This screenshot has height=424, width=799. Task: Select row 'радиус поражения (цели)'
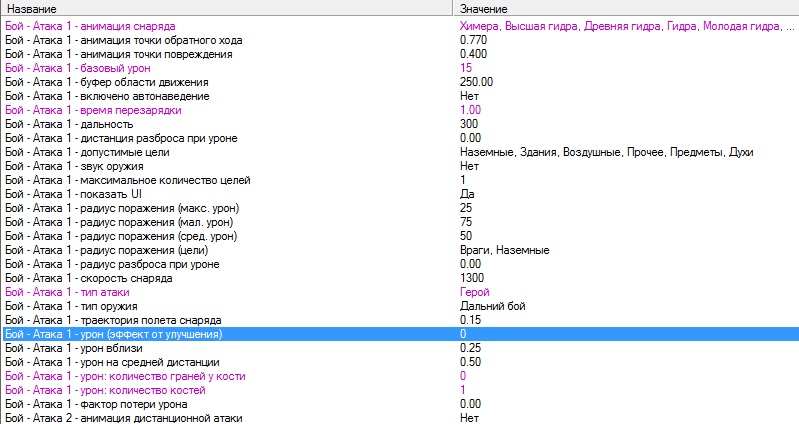(x=400, y=250)
